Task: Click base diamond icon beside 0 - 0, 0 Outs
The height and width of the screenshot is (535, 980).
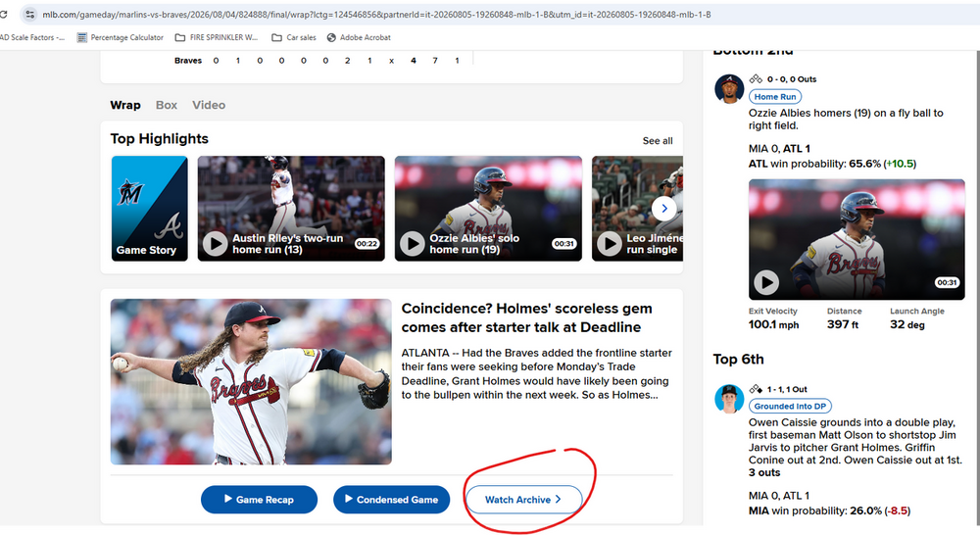Action: pyautogui.click(x=756, y=78)
